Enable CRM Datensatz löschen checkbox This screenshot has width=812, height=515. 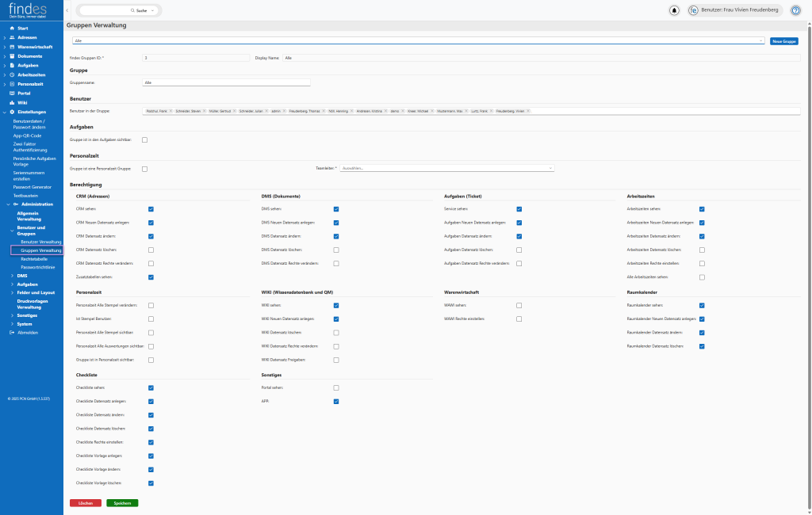pos(151,250)
